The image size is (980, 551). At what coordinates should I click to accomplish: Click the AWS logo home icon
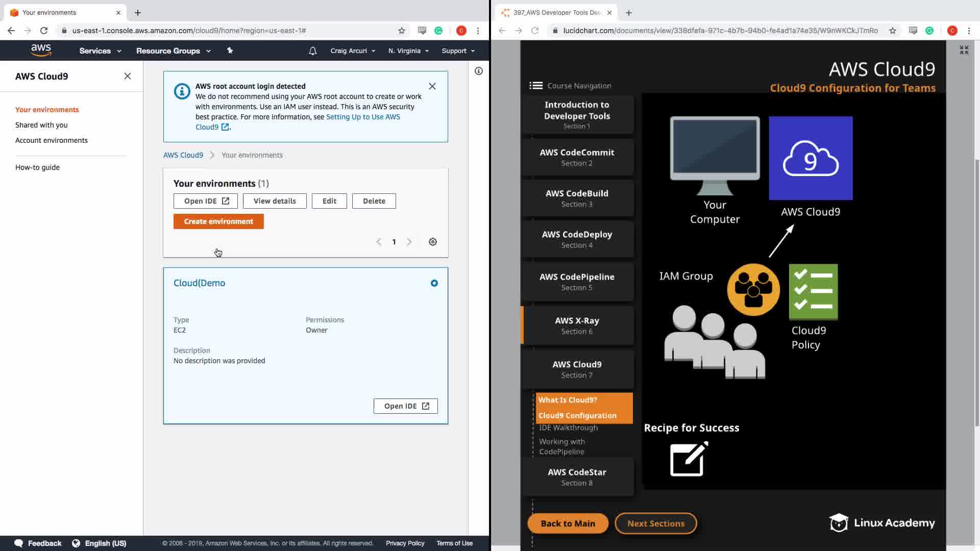click(41, 51)
